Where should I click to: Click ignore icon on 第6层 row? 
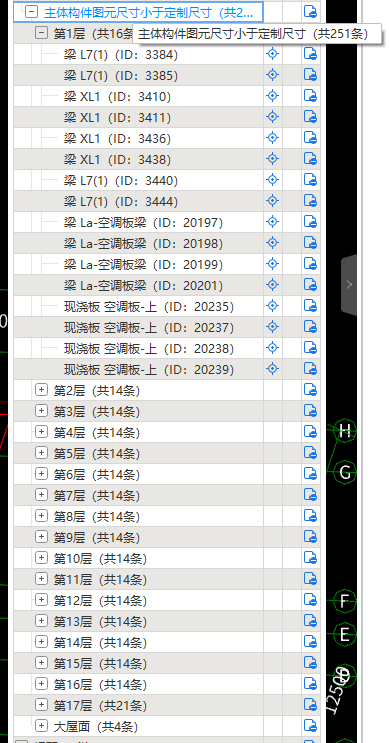coord(310,473)
